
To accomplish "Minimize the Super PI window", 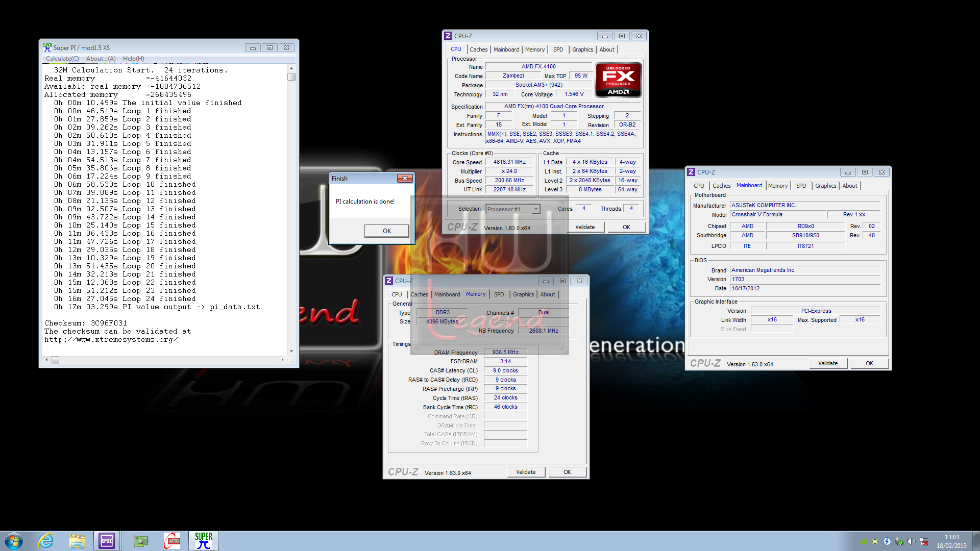I will pos(253,47).
